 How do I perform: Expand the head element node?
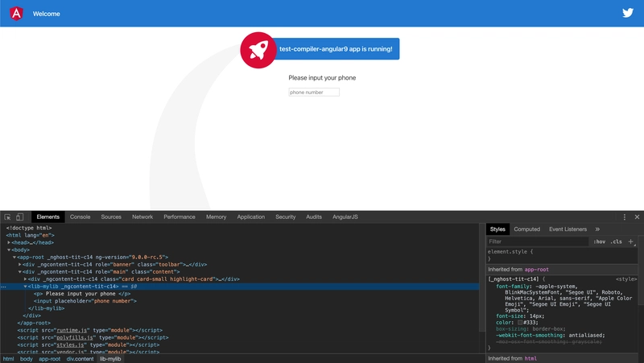(9, 243)
